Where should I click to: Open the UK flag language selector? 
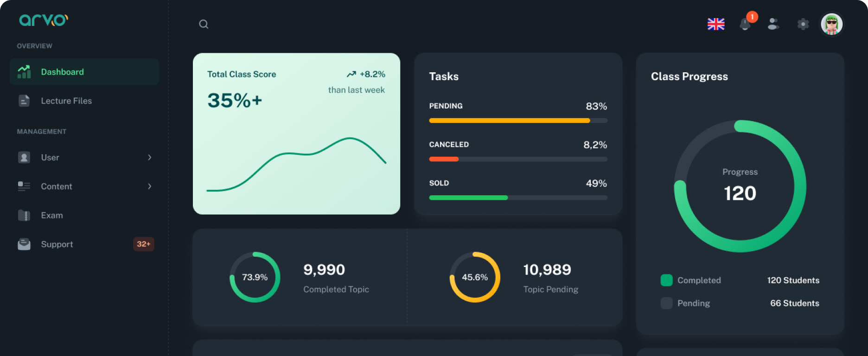(715, 24)
